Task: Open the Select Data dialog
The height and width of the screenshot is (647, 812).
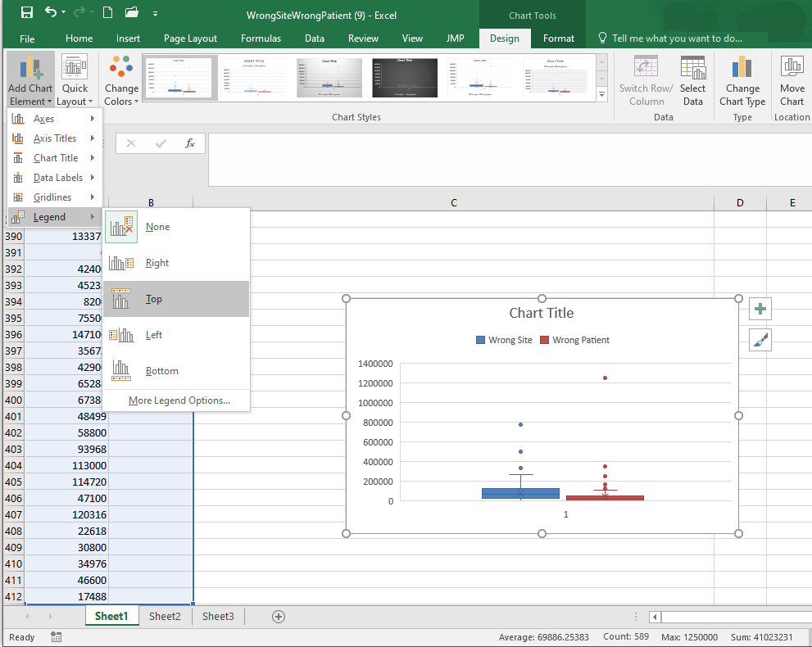Action: [692, 80]
